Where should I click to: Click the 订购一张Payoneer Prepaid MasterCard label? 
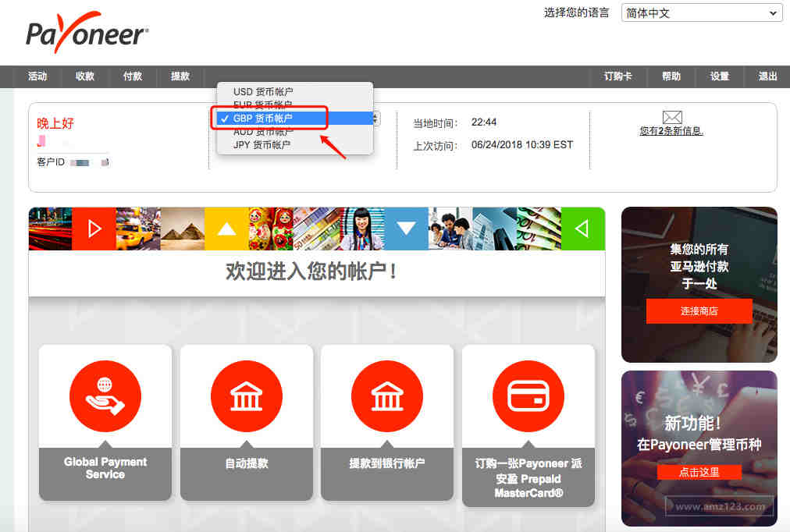point(528,477)
